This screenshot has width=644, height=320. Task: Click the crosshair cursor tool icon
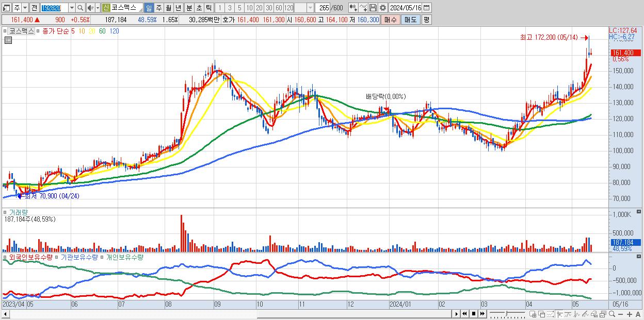click(x=559, y=314)
